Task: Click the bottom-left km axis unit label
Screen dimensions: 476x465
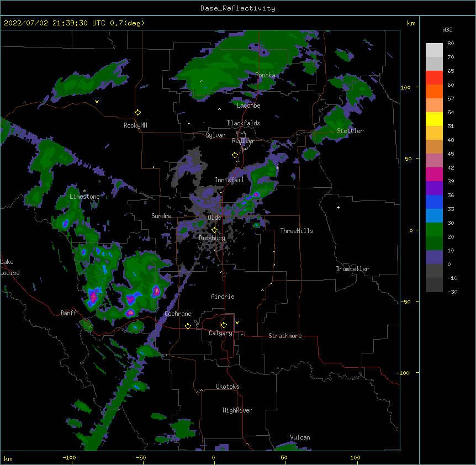Action: 8,459
